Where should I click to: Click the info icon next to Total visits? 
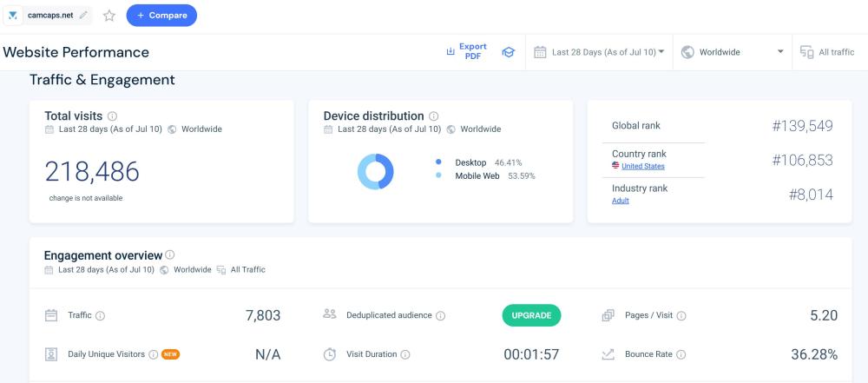coord(113,116)
